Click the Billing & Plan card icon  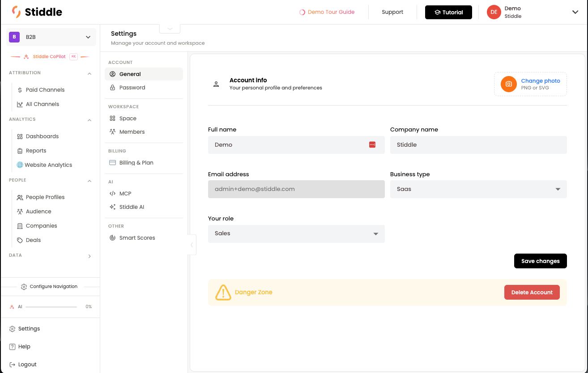pos(112,163)
